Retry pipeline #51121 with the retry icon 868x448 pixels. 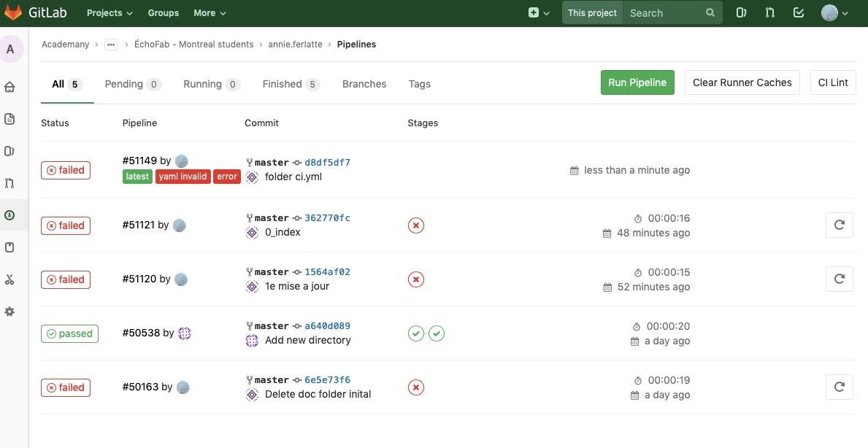tap(839, 225)
